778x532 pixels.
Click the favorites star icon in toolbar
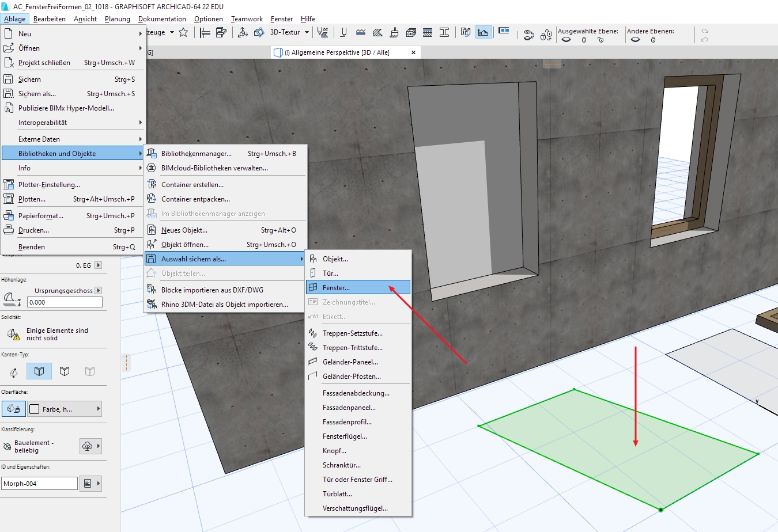183,32
